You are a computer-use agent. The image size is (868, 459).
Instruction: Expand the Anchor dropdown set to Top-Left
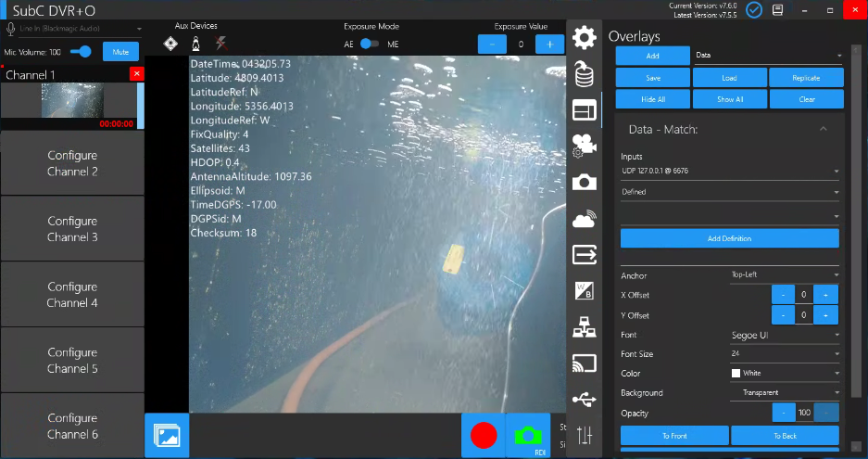[x=784, y=275]
